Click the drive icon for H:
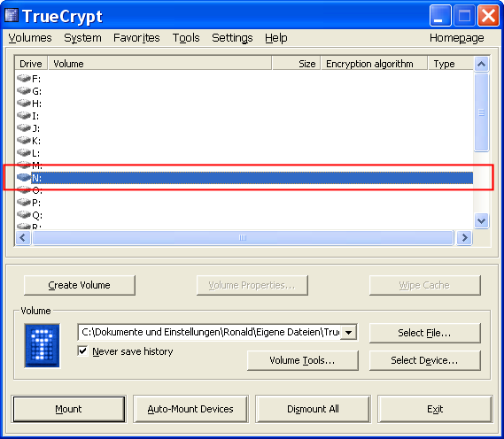This screenshot has width=504, height=439. pos(23,103)
